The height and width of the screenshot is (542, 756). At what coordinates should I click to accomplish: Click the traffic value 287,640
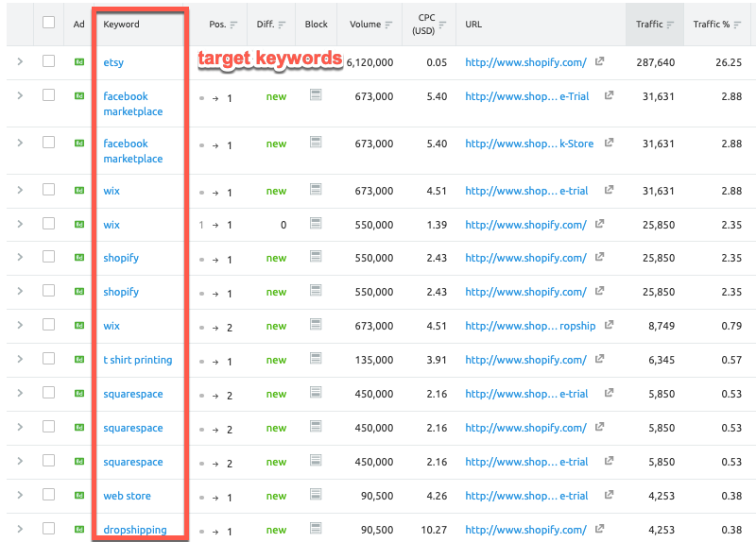point(655,62)
